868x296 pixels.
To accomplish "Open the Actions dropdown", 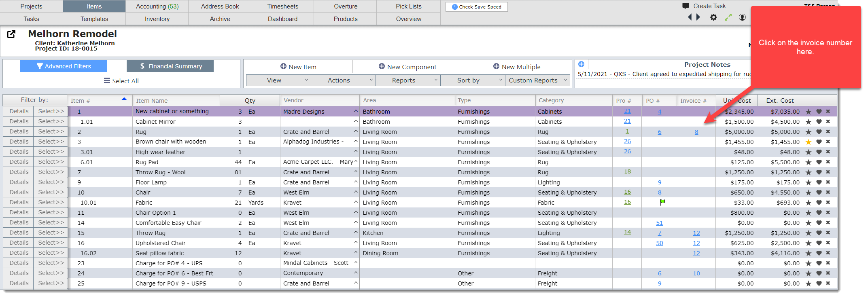I will [343, 80].
